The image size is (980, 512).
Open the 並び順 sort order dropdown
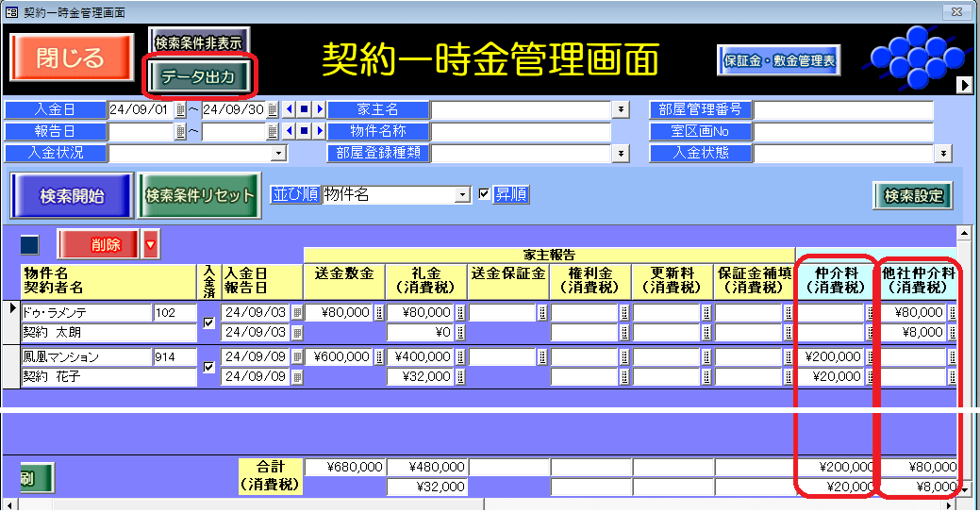pos(462,194)
